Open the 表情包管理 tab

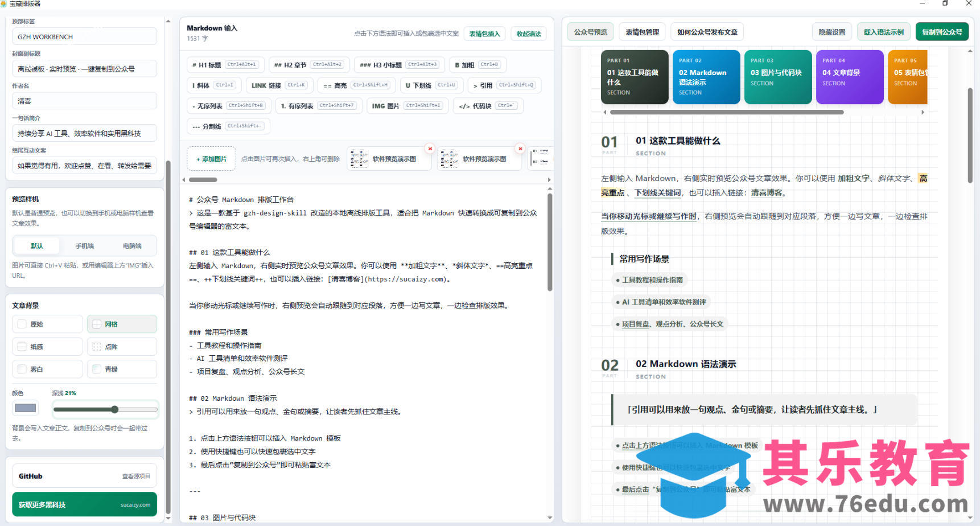pyautogui.click(x=642, y=32)
